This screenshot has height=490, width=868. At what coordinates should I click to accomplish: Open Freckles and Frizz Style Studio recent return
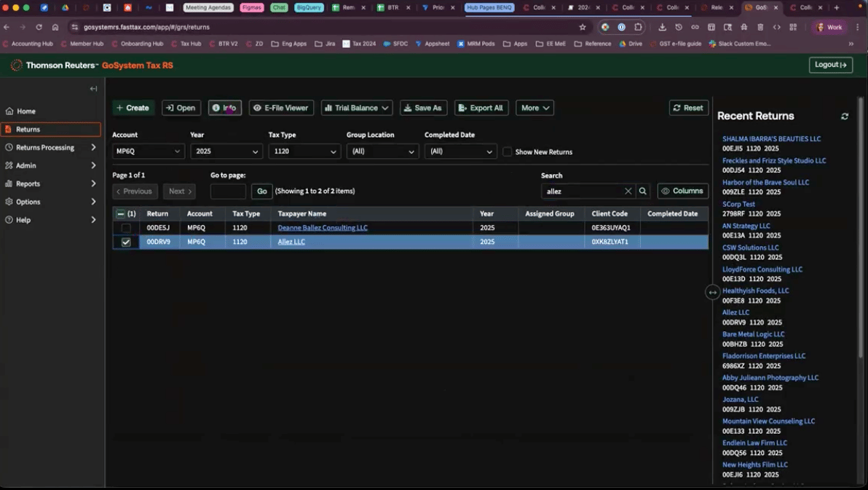pos(774,161)
